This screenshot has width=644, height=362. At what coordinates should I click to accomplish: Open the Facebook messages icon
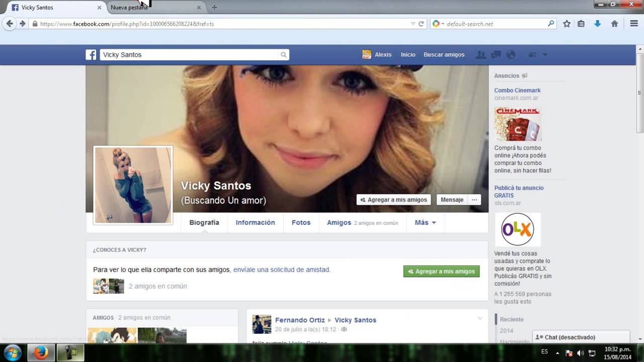click(x=496, y=54)
